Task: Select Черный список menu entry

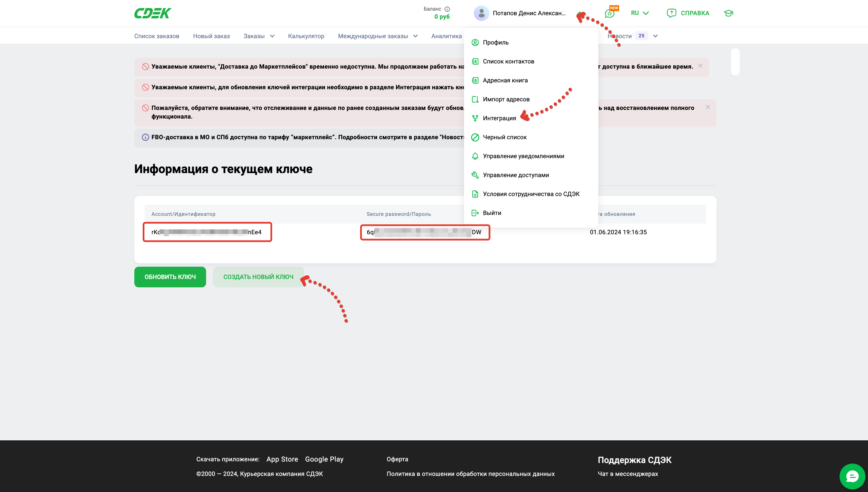Action: (x=504, y=137)
